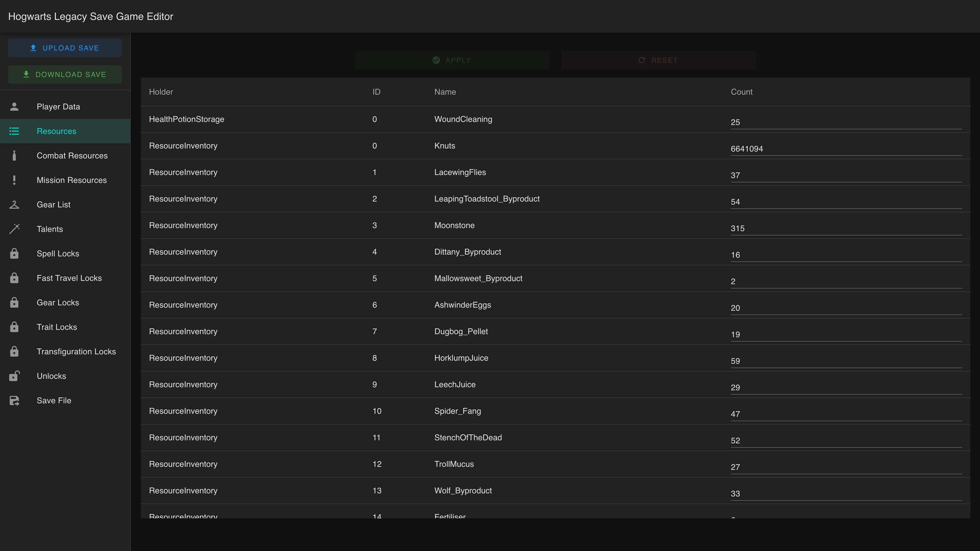Open Mission Resources in sidebar

coord(65,180)
